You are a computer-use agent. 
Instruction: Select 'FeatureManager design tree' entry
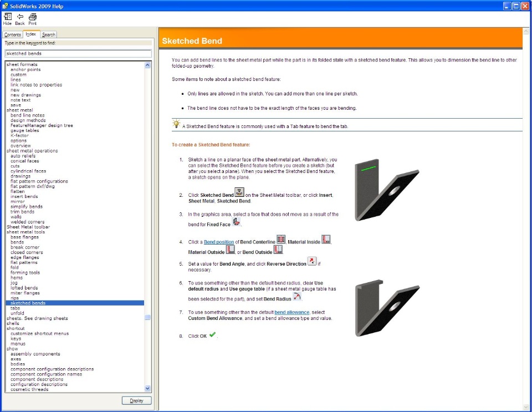point(42,125)
